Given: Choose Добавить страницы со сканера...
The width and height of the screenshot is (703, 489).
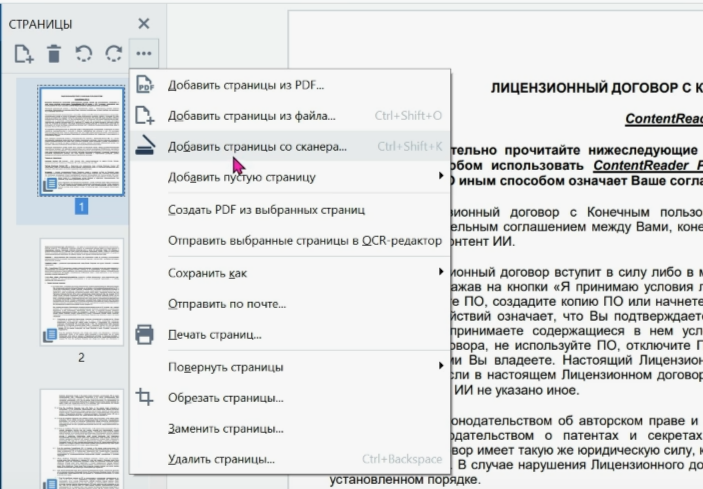Looking at the screenshot, I should (x=290, y=146).
